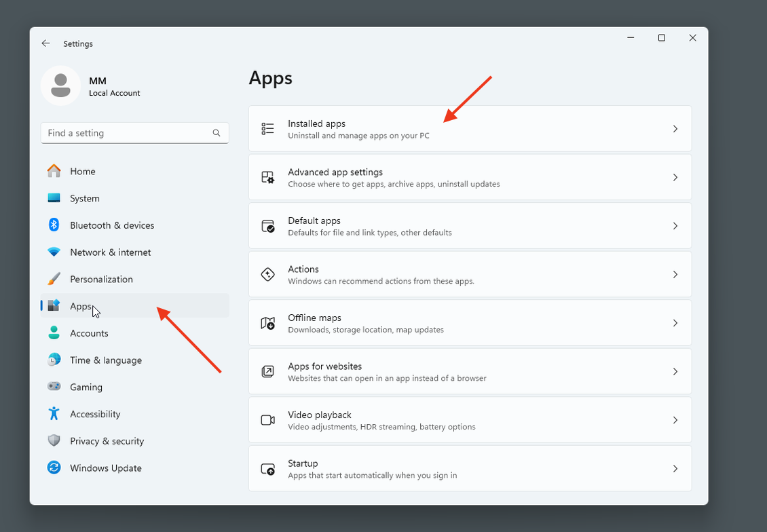Open Video playback settings
The image size is (767, 532).
(470, 420)
